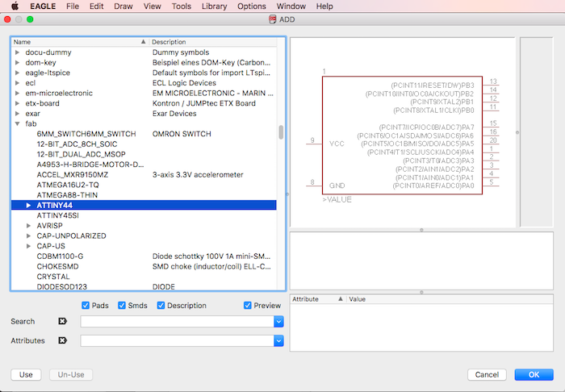The image size is (565, 392).
Task: Click the sort arrow in the Name column header
Action: pos(143,42)
